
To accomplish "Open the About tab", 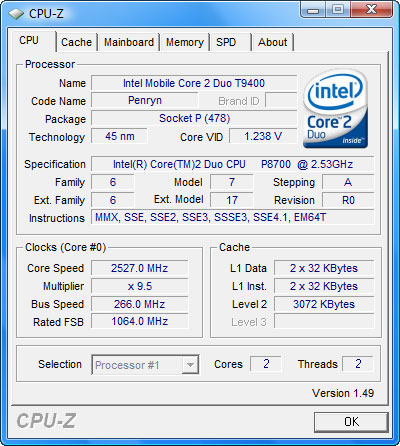I will pyautogui.click(x=272, y=42).
